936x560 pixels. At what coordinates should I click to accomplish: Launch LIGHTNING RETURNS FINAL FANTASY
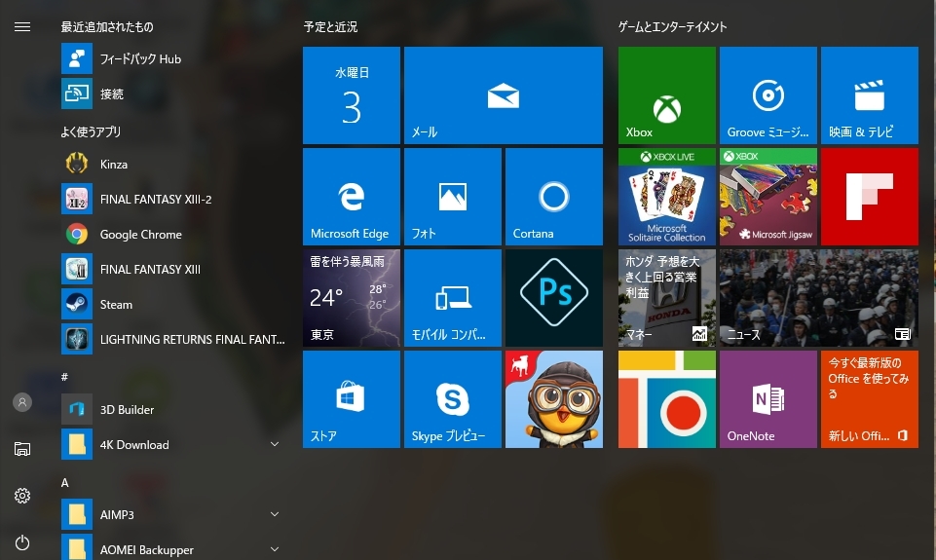click(173, 339)
